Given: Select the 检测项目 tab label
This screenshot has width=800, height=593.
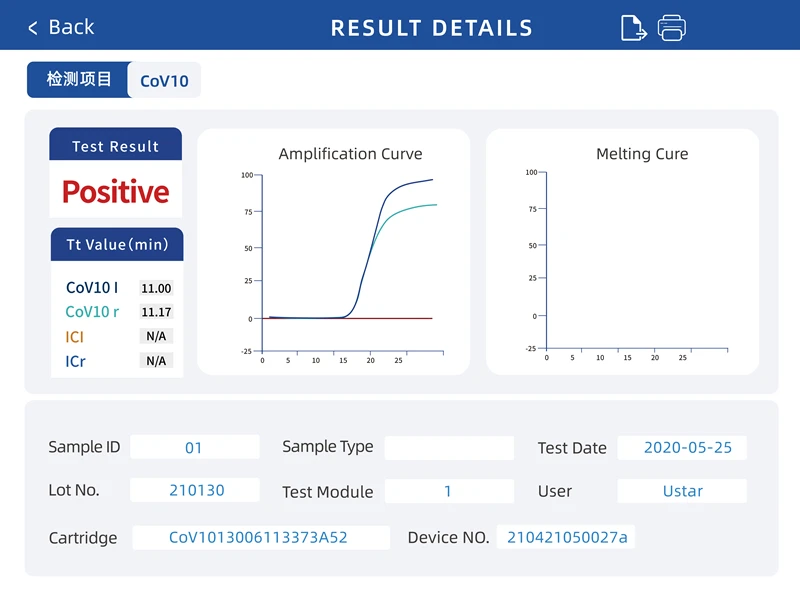Looking at the screenshot, I should coord(79,79).
